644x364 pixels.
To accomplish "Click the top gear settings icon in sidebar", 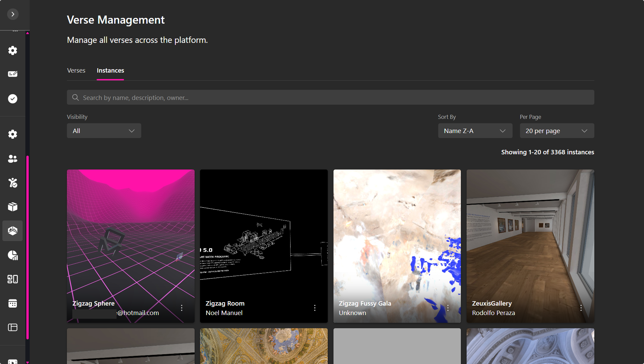I will point(13,51).
